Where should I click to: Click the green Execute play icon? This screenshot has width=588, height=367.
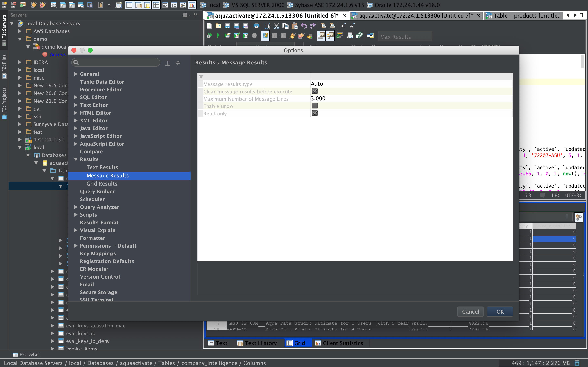[218, 36]
